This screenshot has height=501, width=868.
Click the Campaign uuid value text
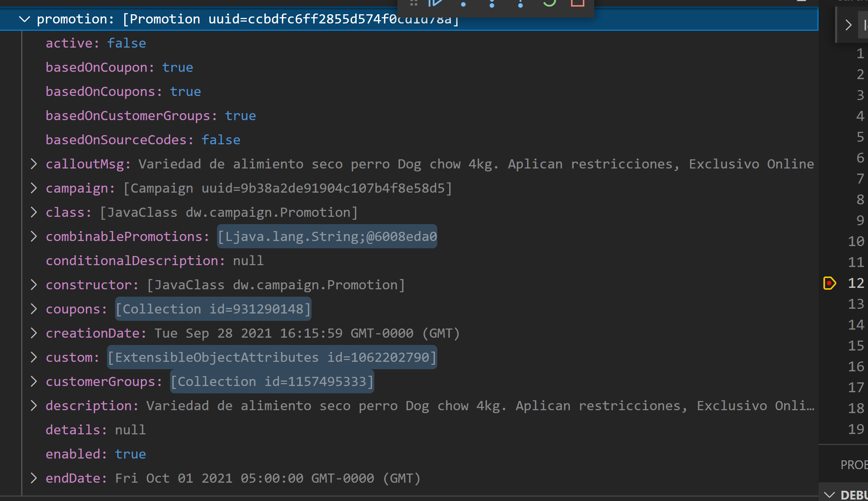288,188
